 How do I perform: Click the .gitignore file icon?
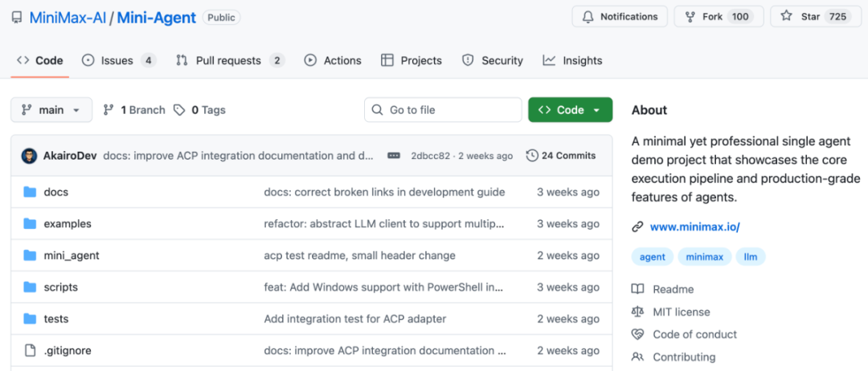click(31, 350)
